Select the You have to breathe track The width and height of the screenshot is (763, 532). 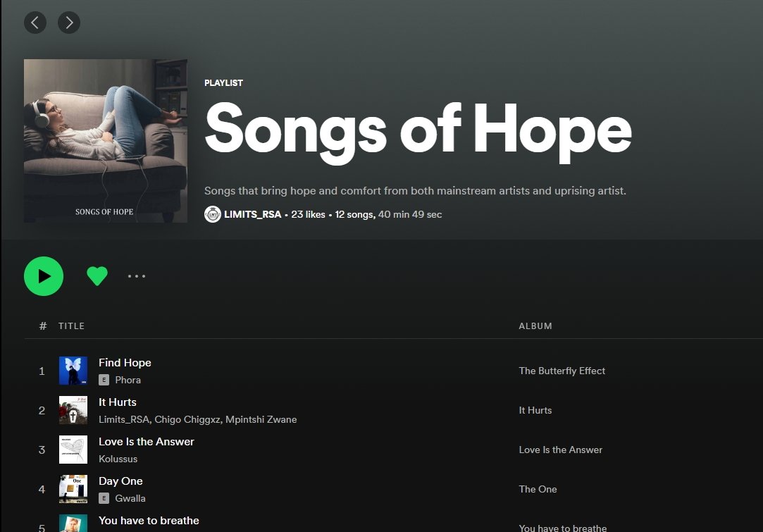coord(149,520)
